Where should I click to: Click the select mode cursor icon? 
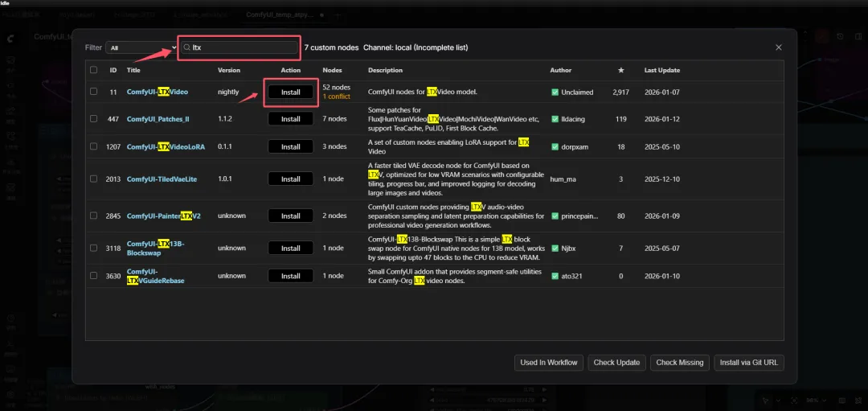(x=766, y=401)
